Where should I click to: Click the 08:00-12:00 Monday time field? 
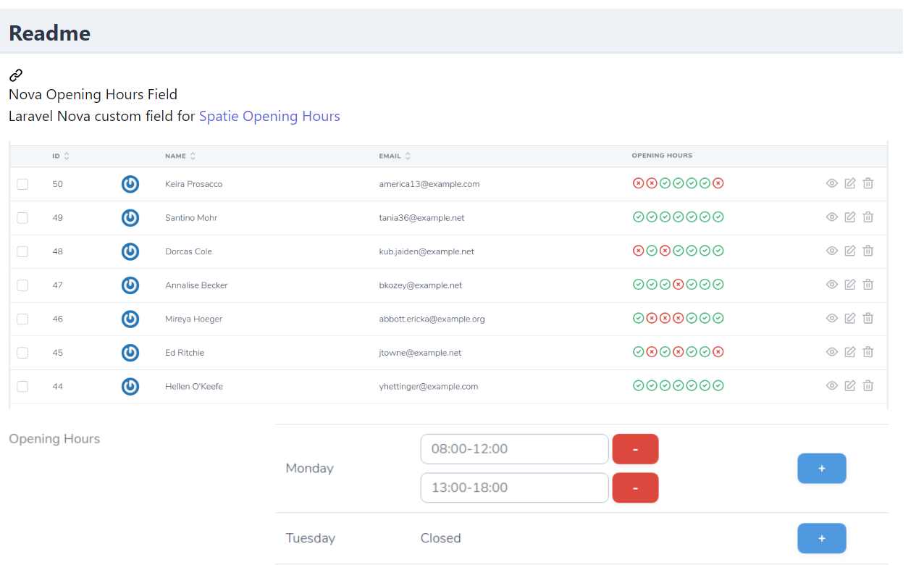[514, 449]
